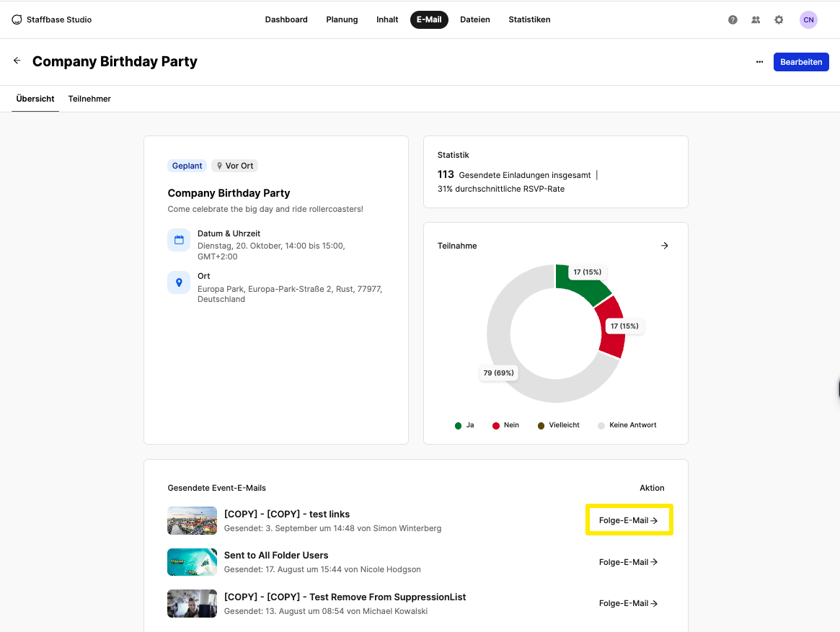Open thumbnail of Test Remove From SuppressionList email
The image size is (840, 632).
[x=192, y=604]
